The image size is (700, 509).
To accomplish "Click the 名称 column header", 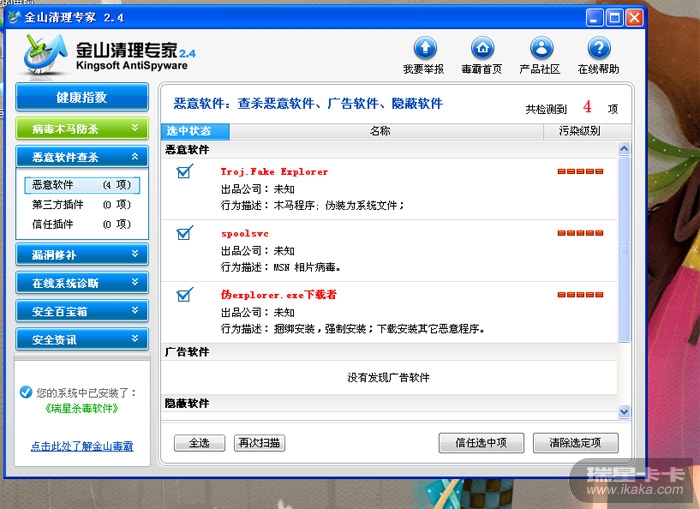I will click(x=386, y=131).
